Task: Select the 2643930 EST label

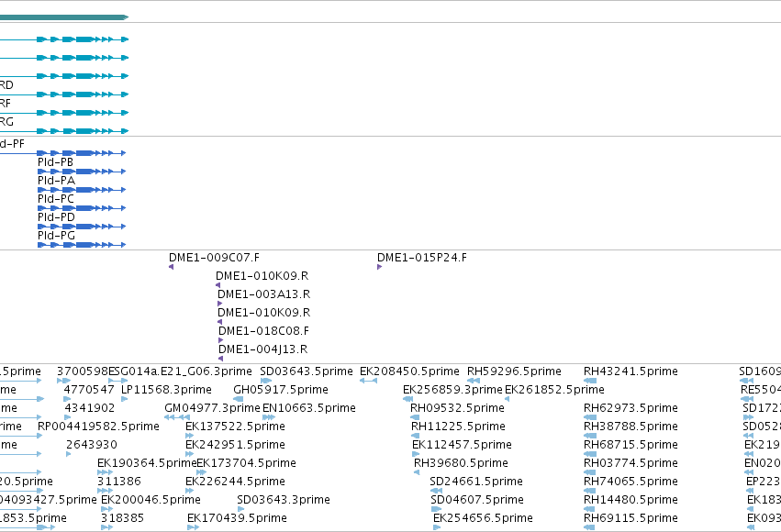Action: coord(92,446)
